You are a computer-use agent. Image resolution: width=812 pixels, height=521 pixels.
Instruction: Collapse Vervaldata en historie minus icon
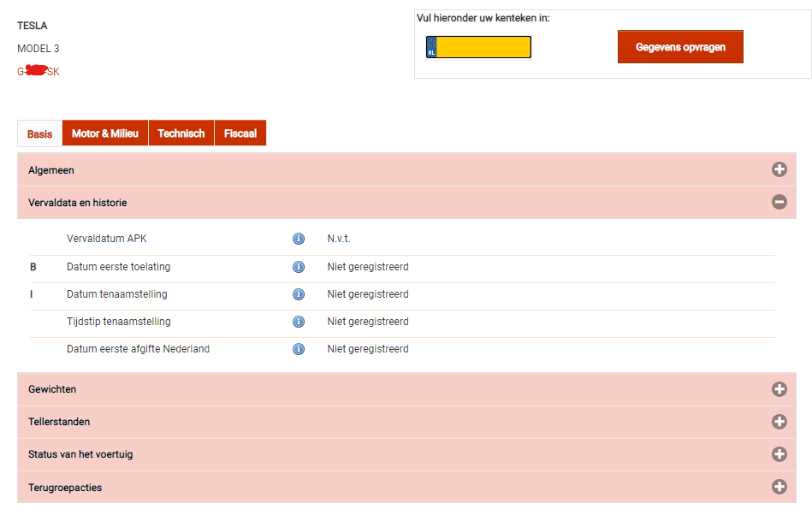(x=779, y=202)
